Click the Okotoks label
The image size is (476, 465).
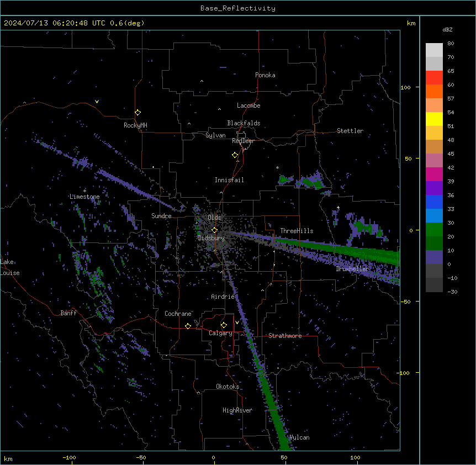coord(228,387)
